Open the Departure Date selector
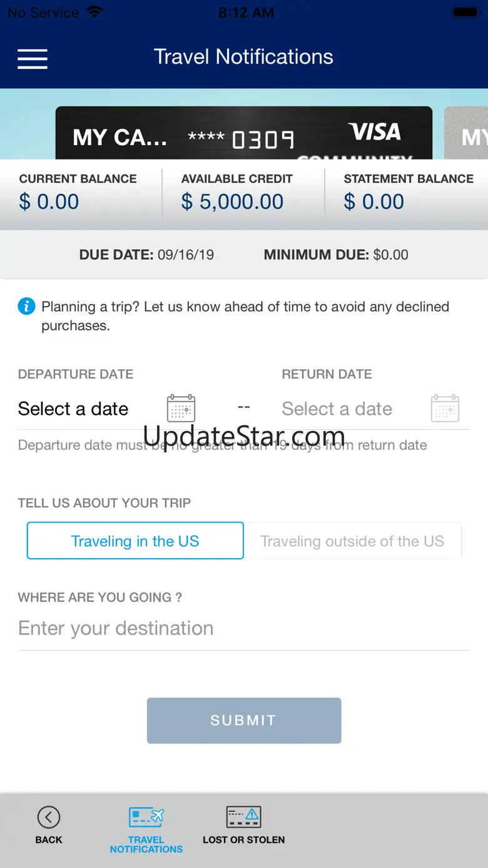Viewport: 488px width, 868px height. point(73,409)
